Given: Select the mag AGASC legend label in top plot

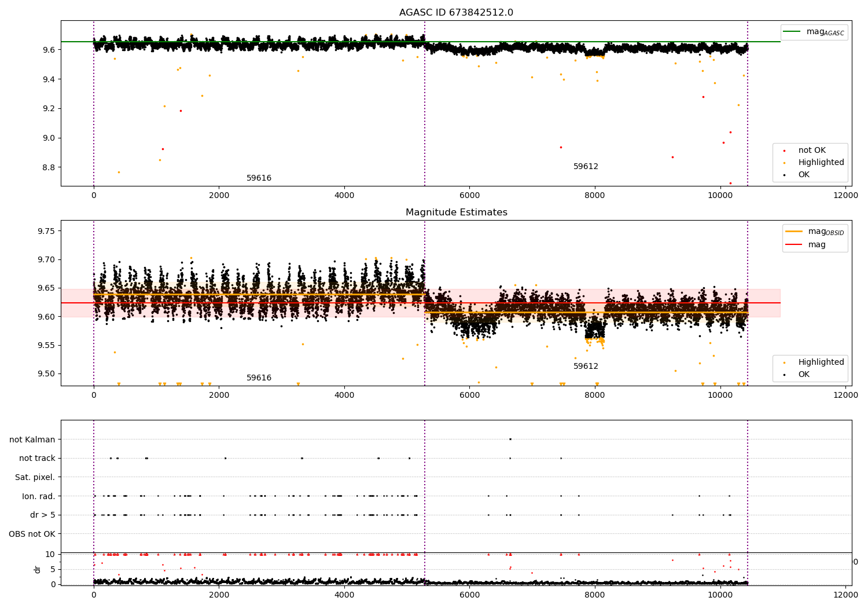Looking at the screenshot, I should [825, 32].
